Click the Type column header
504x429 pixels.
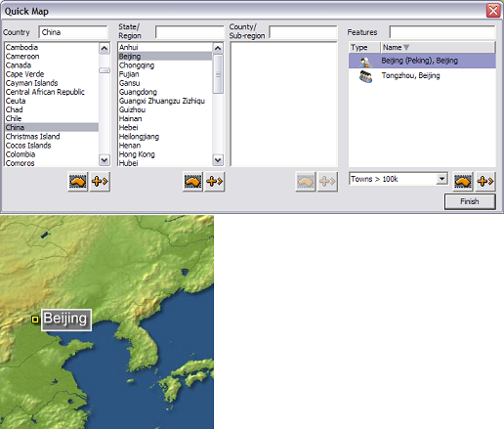(x=364, y=48)
